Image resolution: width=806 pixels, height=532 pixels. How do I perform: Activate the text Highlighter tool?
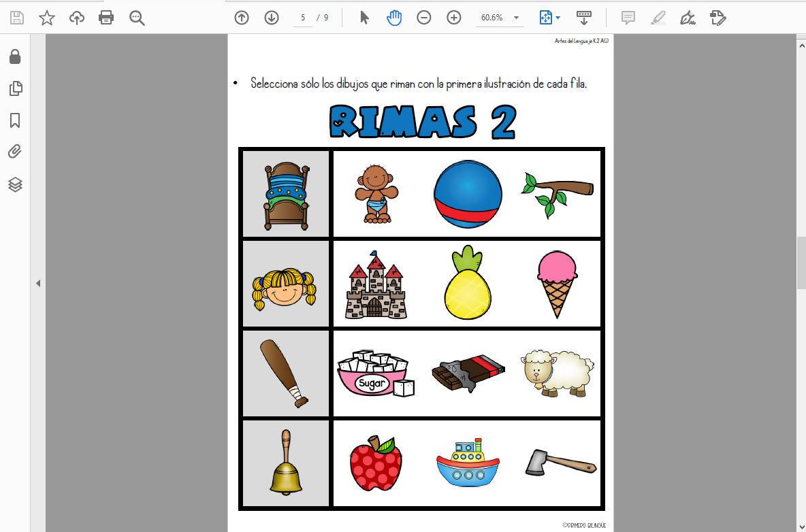pyautogui.click(x=658, y=18)
